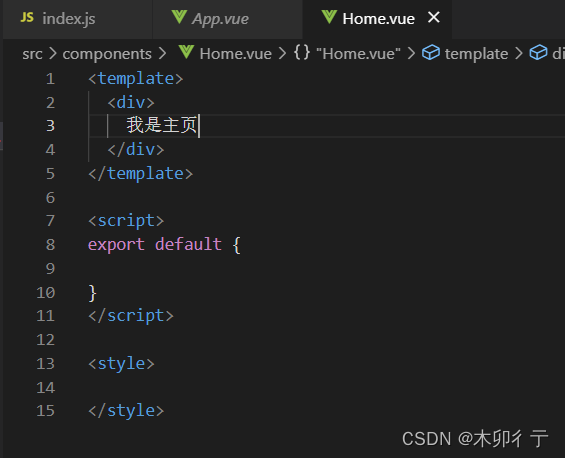This screenshot has width=565, height=458.
Task: Click line number 1 in the gutter
Action: [50, 79]
